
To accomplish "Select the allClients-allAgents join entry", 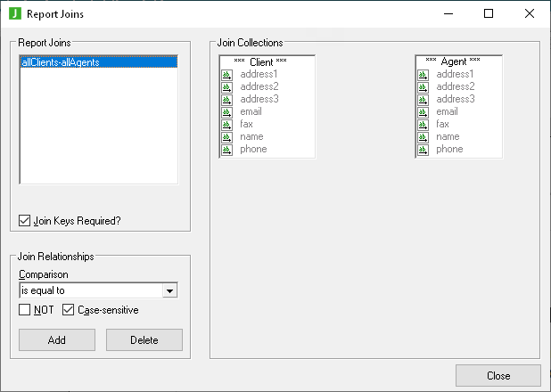I will click(x=61, y=63).
